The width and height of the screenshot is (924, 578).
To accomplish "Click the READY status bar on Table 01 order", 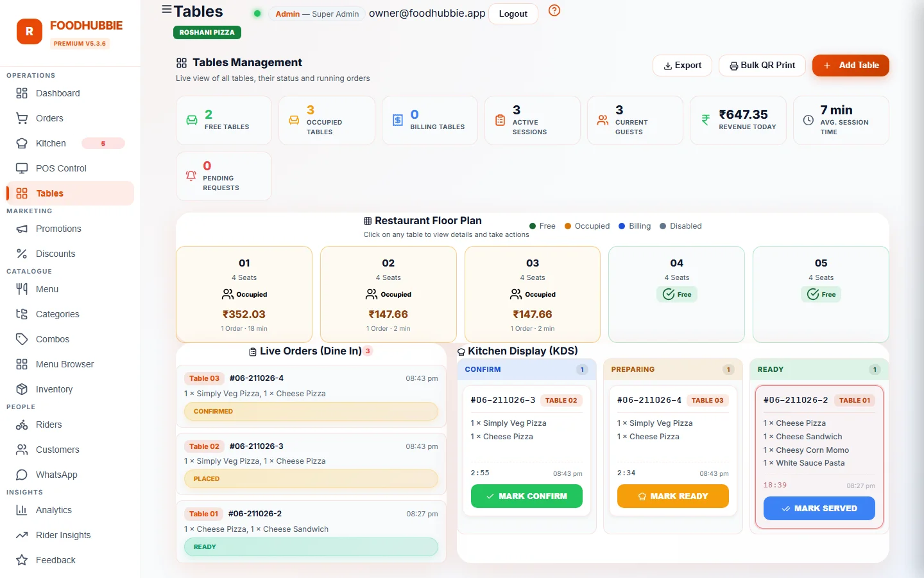I will click(x=311, y=547).
